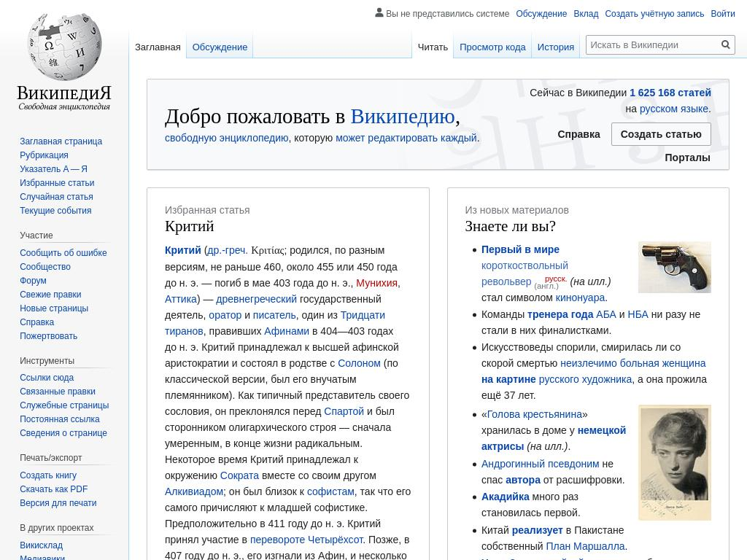747x560 pixels.
Task: Open 'кинонуара' link
Action: [x=580, y=297]
